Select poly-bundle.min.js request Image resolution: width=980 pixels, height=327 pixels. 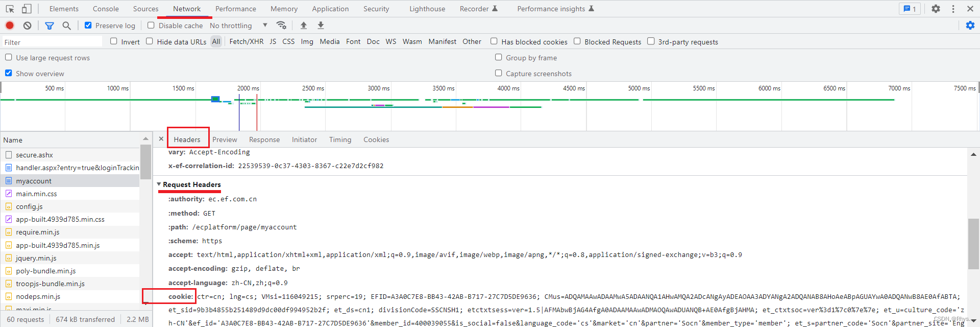(70, 271)
